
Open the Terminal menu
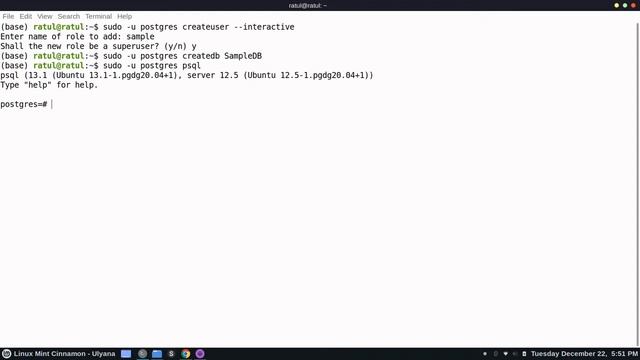98,16
